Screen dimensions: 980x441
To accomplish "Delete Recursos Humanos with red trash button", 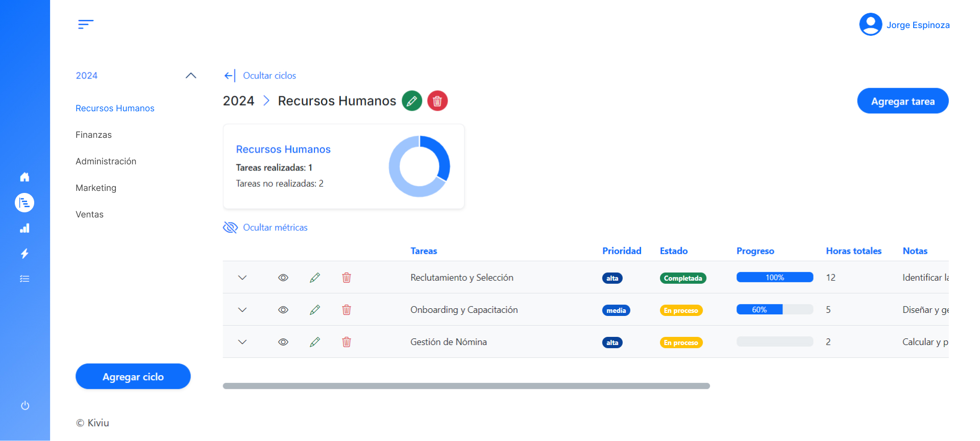I will (437, 101).
